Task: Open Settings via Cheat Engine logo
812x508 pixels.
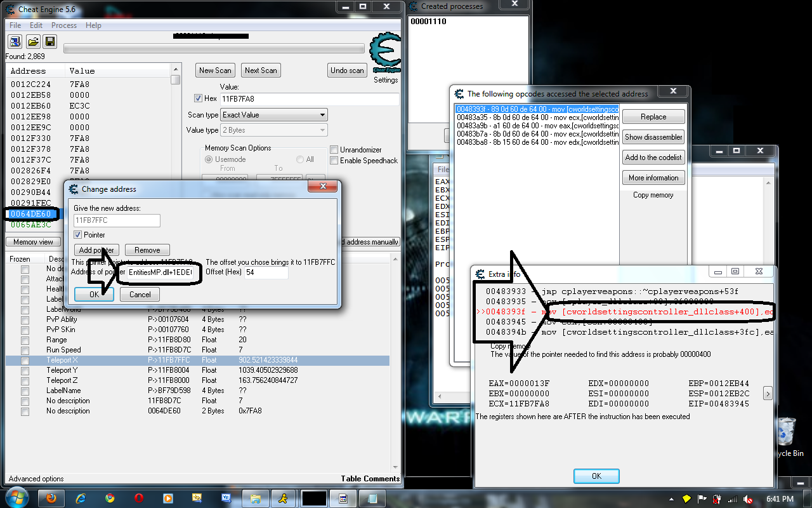Action: point(385,56)
